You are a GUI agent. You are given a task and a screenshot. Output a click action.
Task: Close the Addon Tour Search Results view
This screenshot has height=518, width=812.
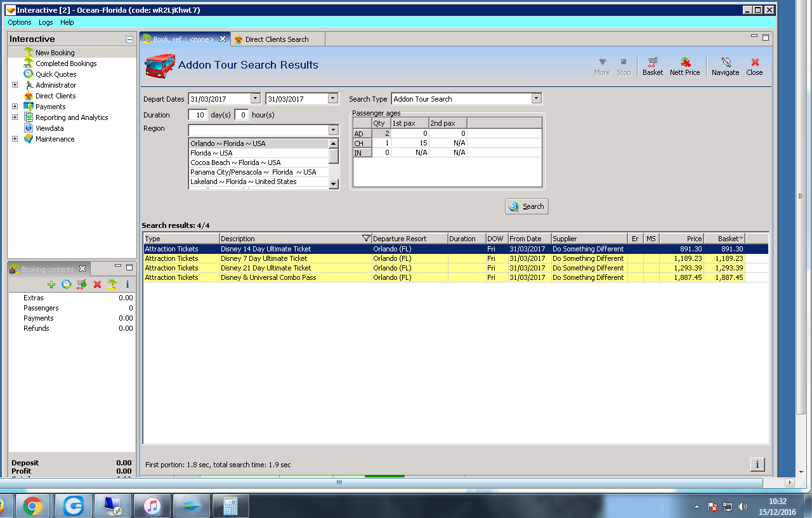coord(754,66)
